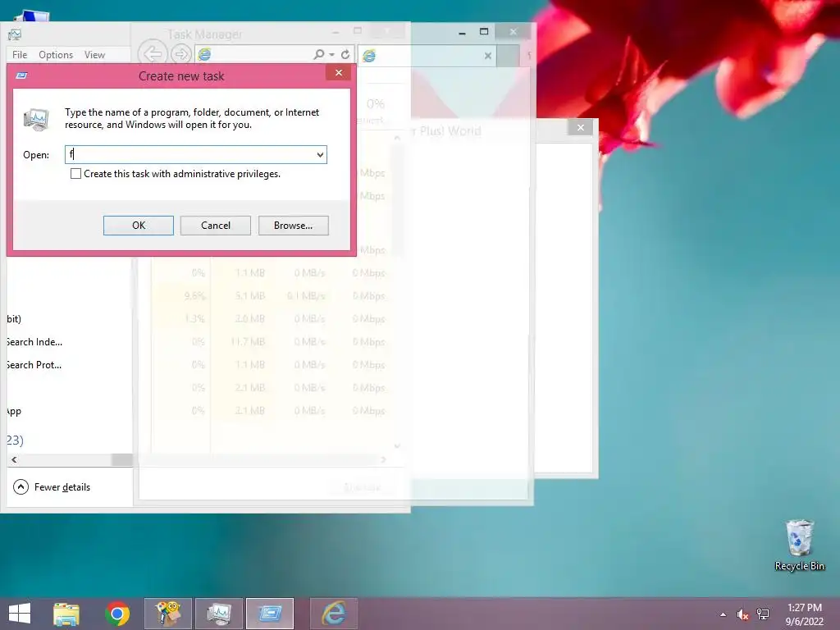Viewport: 840px width, 630px height.
Task: Click the IE refresh icon
Action: (x=345, y=54)
